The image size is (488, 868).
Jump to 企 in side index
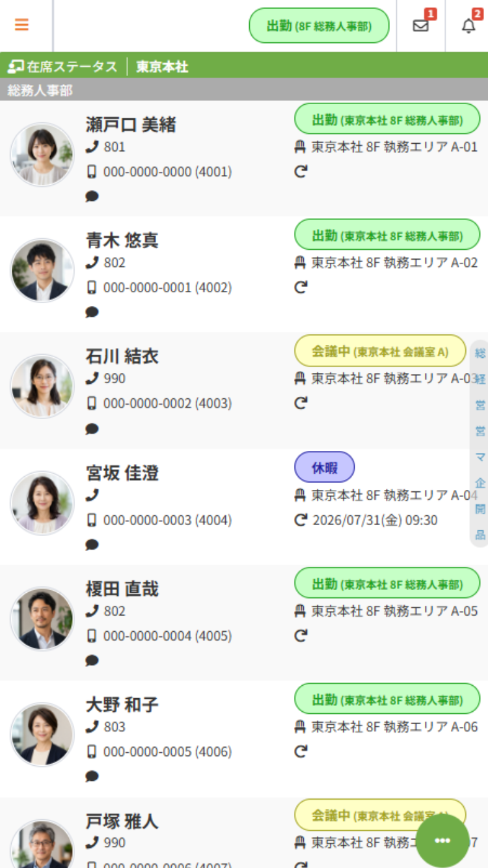pyautogui.click(x=480, y=483)
